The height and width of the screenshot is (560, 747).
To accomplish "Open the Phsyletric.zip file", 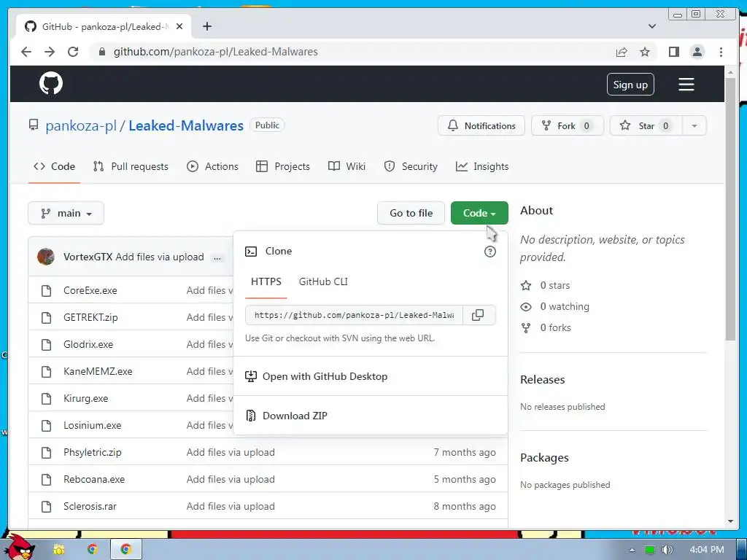I will click(x=93, y=452).
